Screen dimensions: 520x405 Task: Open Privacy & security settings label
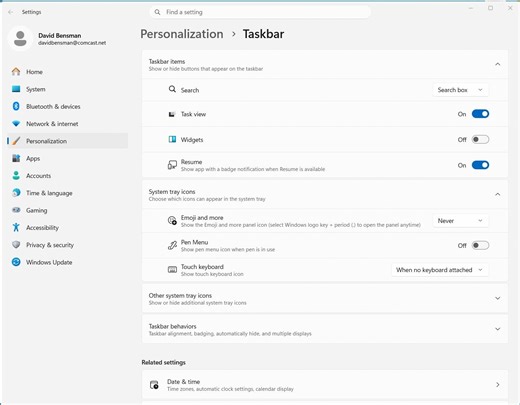tap(50, 245)
